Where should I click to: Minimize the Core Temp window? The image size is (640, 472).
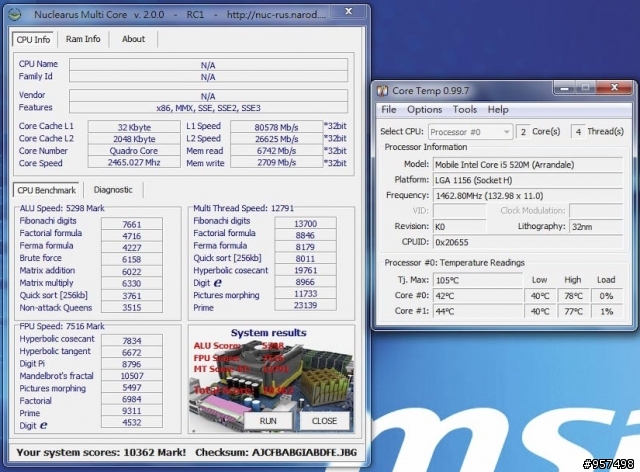pyautogui.click(x=564, y=87)
